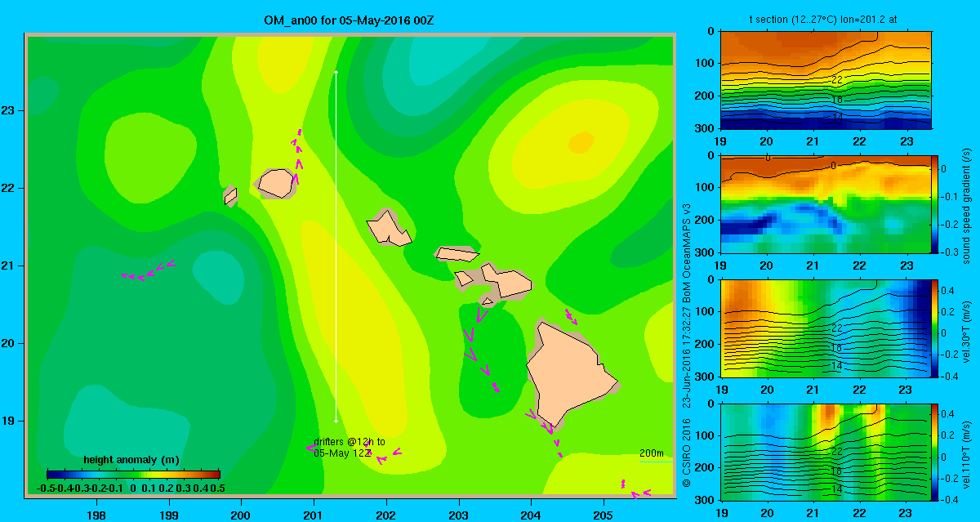Screen dimensions: 980x522
Task: Open the vel.110°T velocity section panel
Action: click(826, 452)
